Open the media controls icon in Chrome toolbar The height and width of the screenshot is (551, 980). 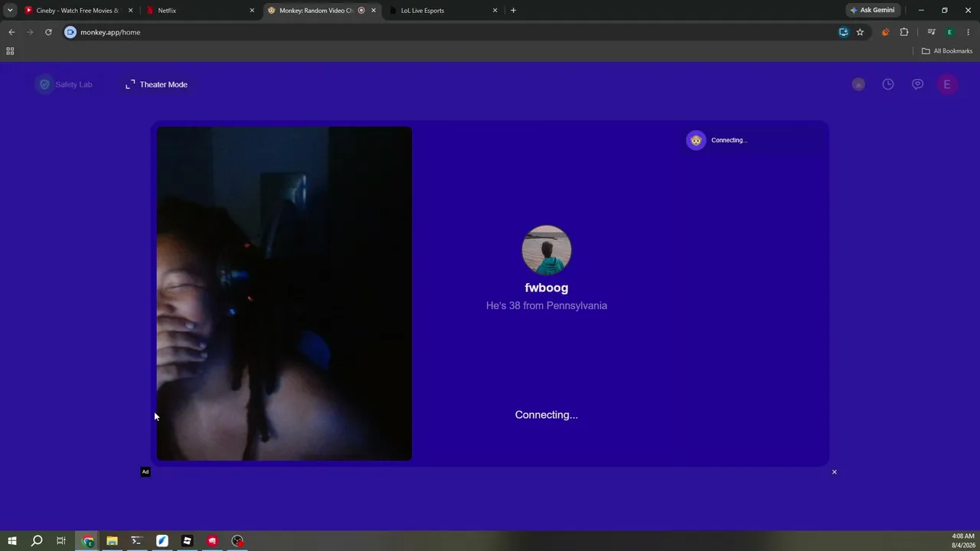pyautogui.click(x=931, y=32)
